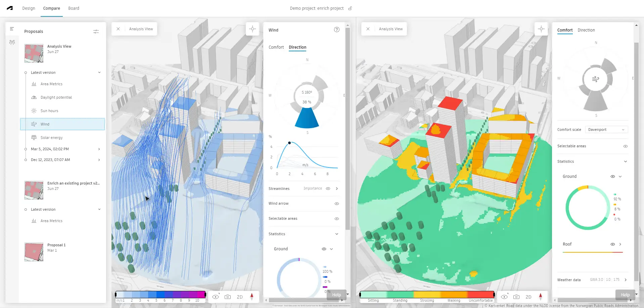Switch to the Board tab

pos(74,8)
